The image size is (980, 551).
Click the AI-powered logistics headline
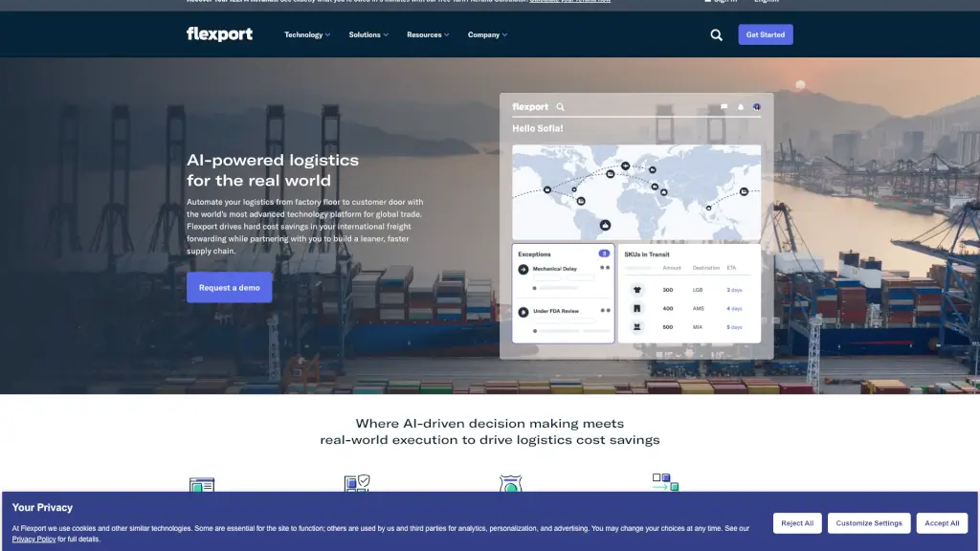coord(273,170)
